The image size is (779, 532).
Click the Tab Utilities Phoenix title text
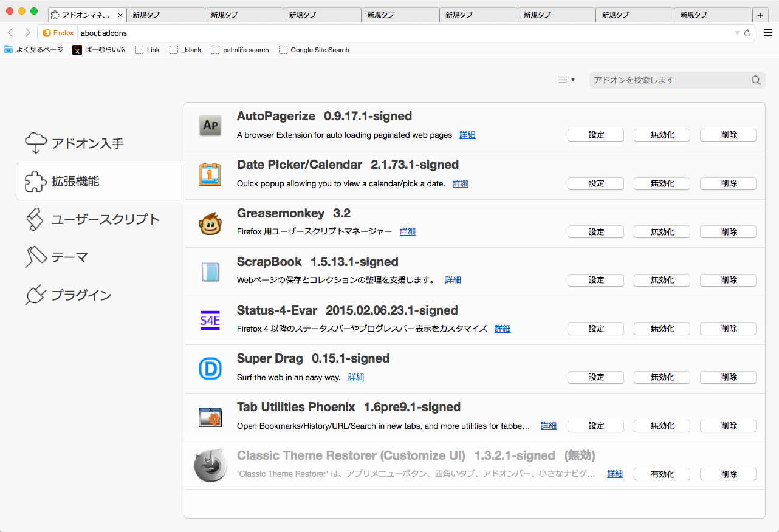point(296,407)
